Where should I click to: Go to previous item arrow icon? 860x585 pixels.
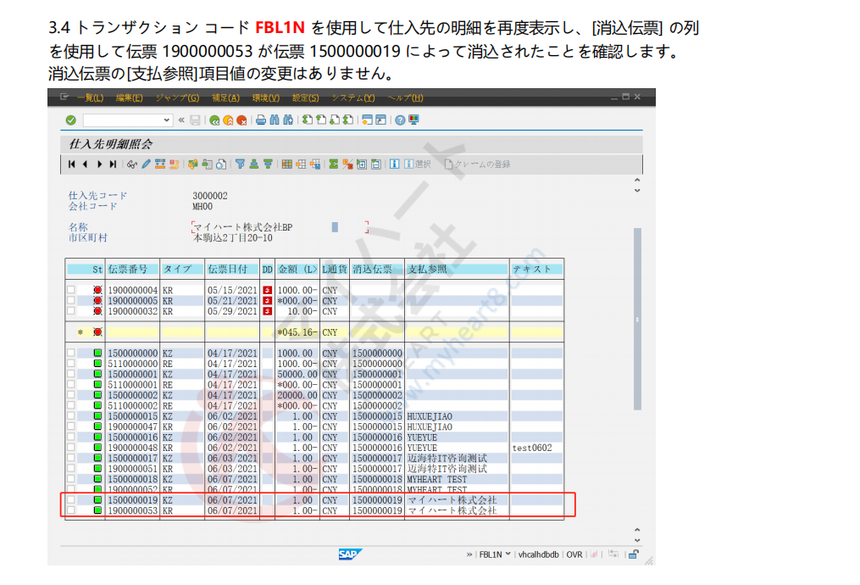pos(85,164)
